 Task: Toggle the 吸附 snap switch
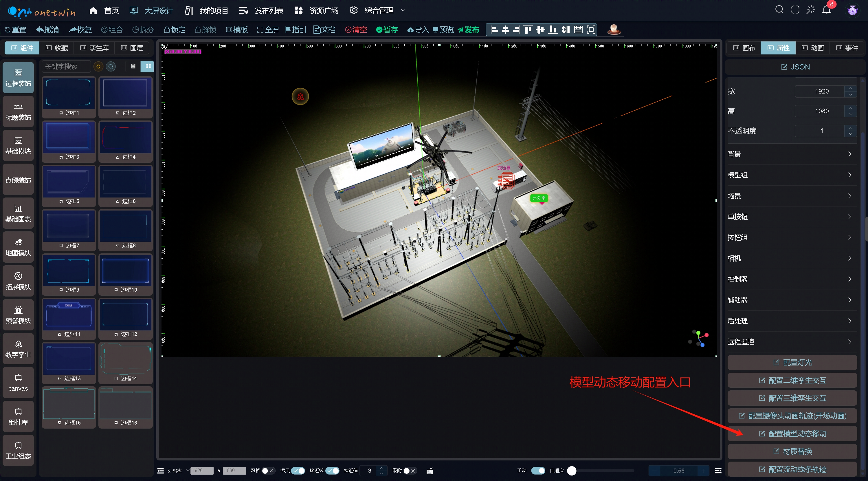pyautogui.click(x=410, y=471)
